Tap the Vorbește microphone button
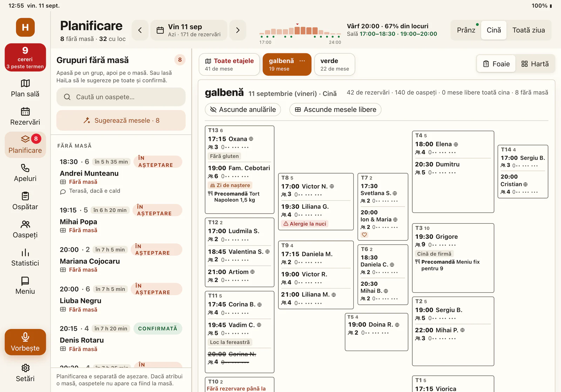Image resolution: width=561 pixels, height=392 pixels. pyautogui.click(x=25, y=342)
